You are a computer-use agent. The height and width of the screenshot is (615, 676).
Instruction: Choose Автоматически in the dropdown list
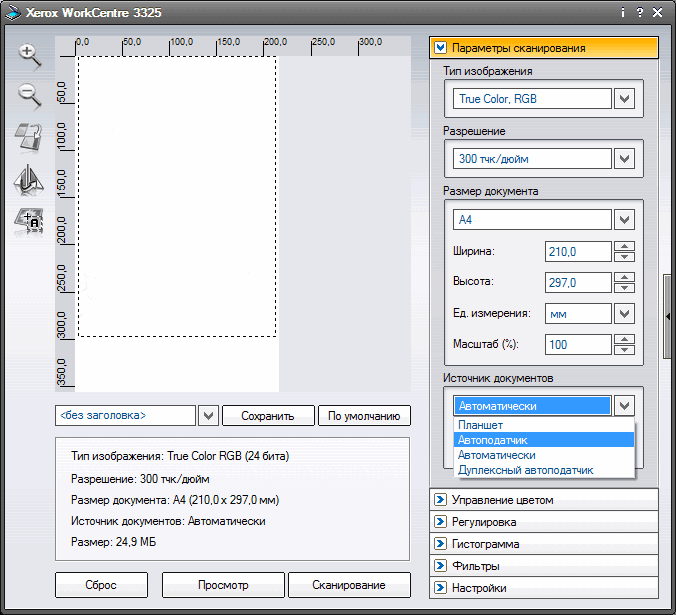(544, 455)
